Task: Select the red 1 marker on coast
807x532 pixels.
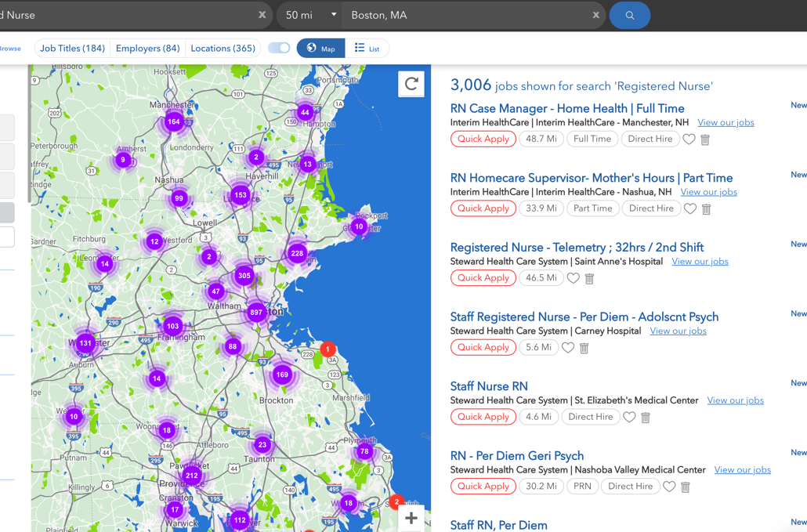Action: click(x=328, y=349)
